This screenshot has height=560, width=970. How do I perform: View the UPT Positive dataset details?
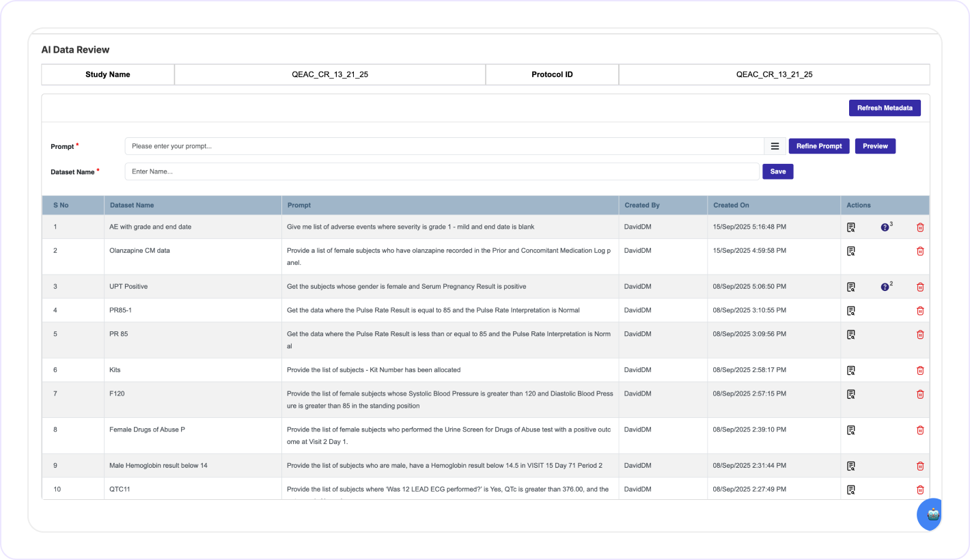pyautogui.click(x=851, y=286)
